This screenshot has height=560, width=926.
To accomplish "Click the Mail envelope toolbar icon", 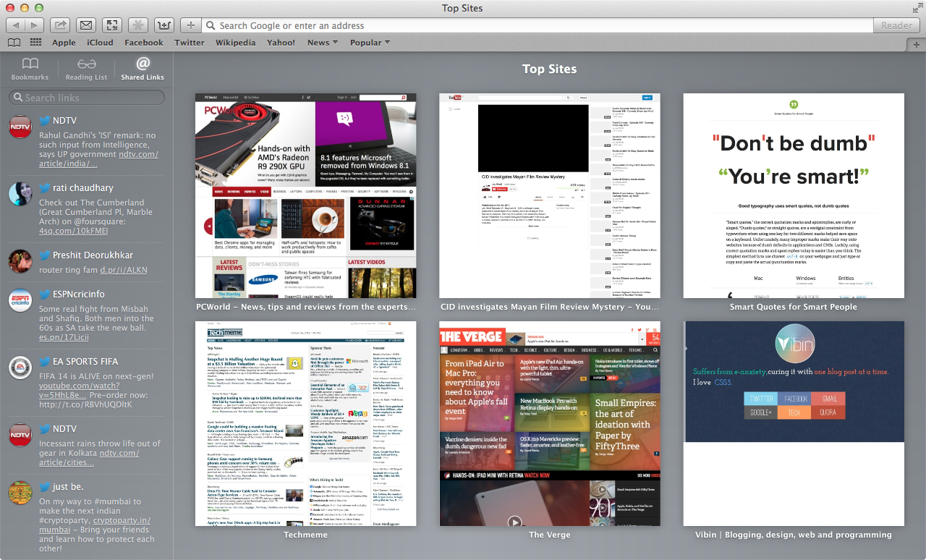I will [86, 25].
